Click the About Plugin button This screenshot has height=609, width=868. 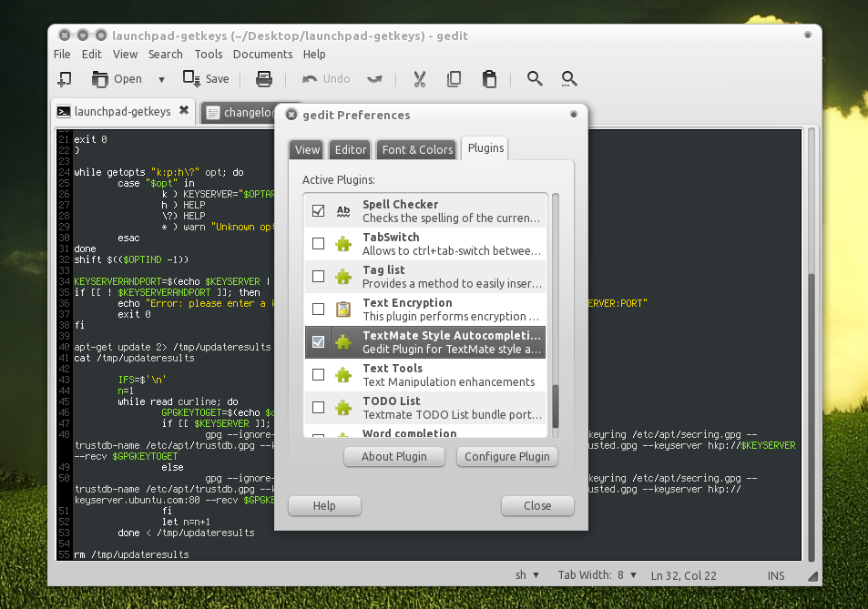point(394,456)
